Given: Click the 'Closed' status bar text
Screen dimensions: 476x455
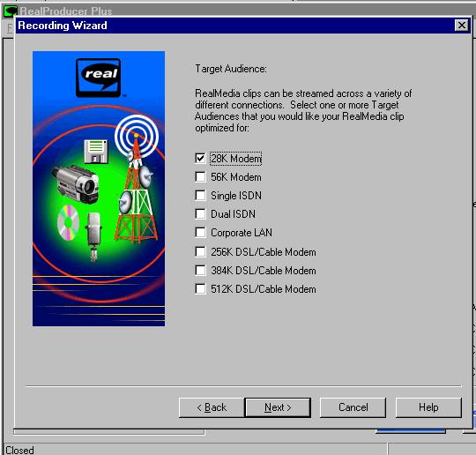Looking at the screenshot, I should tap(19, 450).
